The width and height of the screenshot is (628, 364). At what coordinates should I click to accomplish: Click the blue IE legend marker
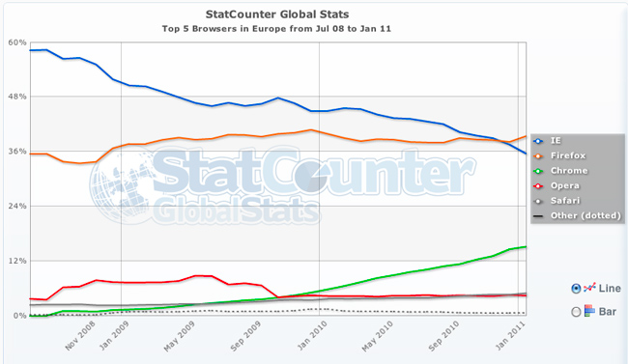[x=539, y=141]
